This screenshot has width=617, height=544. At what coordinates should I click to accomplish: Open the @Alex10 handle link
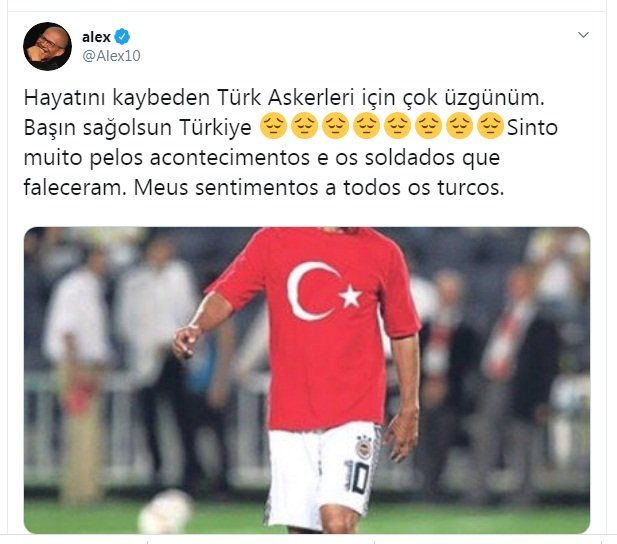pyautogui.click(x=111, y=56)
